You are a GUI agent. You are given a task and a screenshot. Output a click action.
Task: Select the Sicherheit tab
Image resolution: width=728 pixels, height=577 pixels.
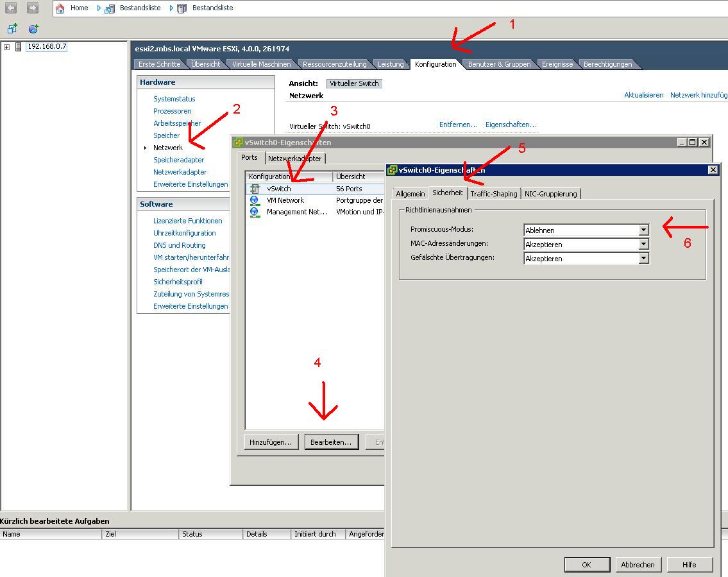point(447,193)
